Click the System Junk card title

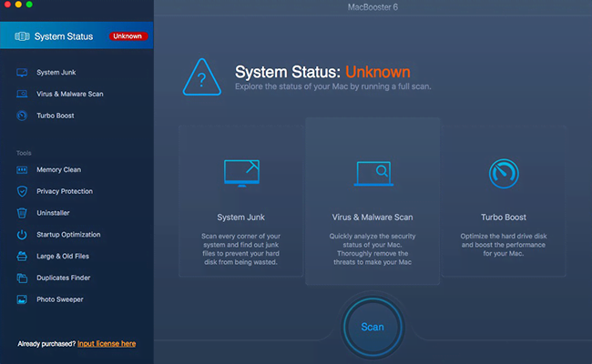point(240,217)
